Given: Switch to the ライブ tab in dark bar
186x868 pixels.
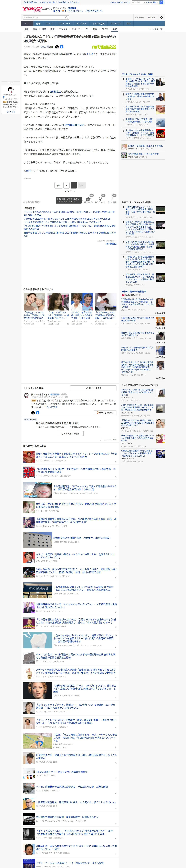Looking at the screenshot, I should coord(49,24).
